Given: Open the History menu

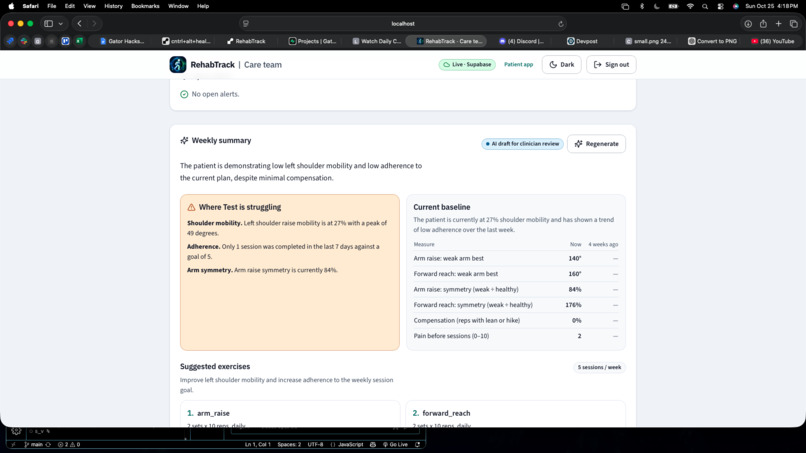Looking at the screenshot, I should 113,6.
